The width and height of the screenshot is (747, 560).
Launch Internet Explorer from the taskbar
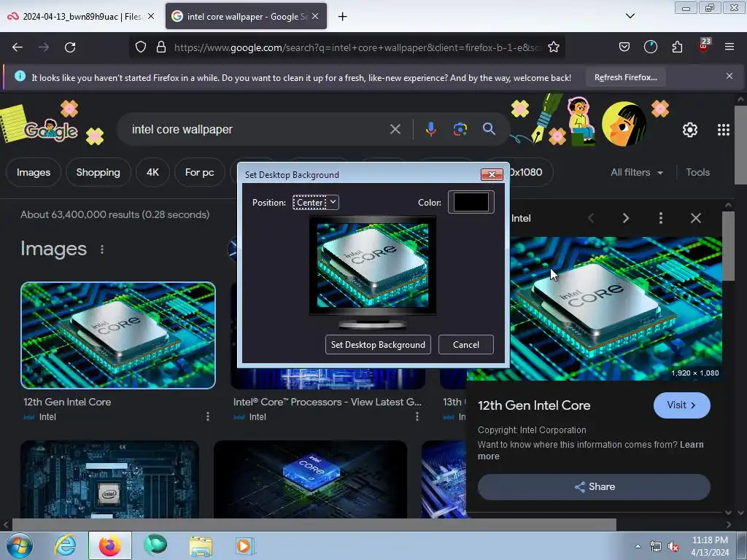pos(65,545)
